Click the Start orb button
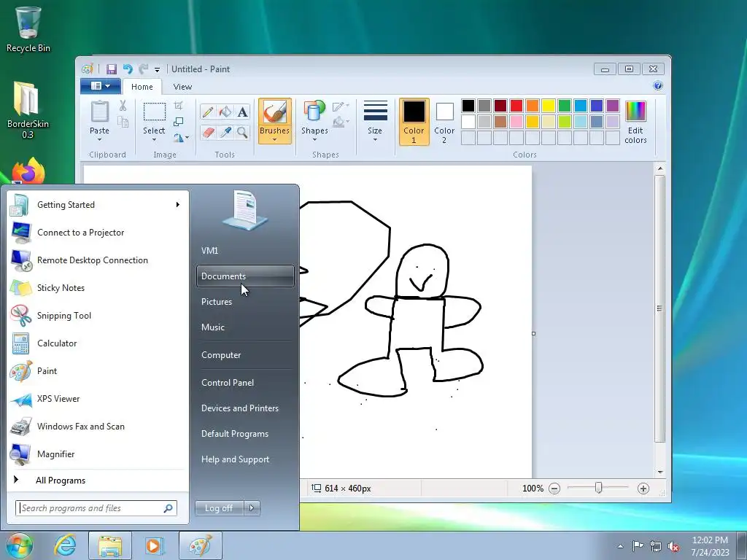 [x=20, y=546]
